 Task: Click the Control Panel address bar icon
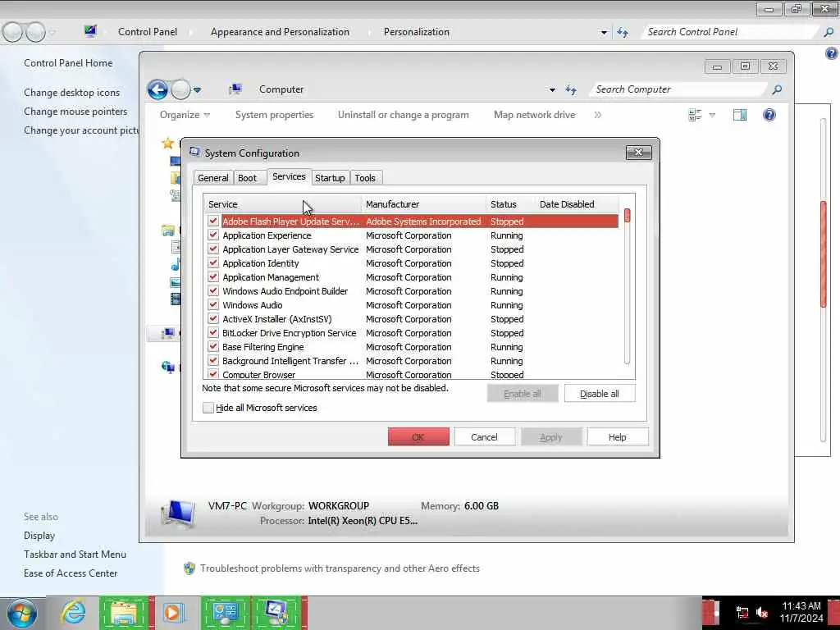90,31
